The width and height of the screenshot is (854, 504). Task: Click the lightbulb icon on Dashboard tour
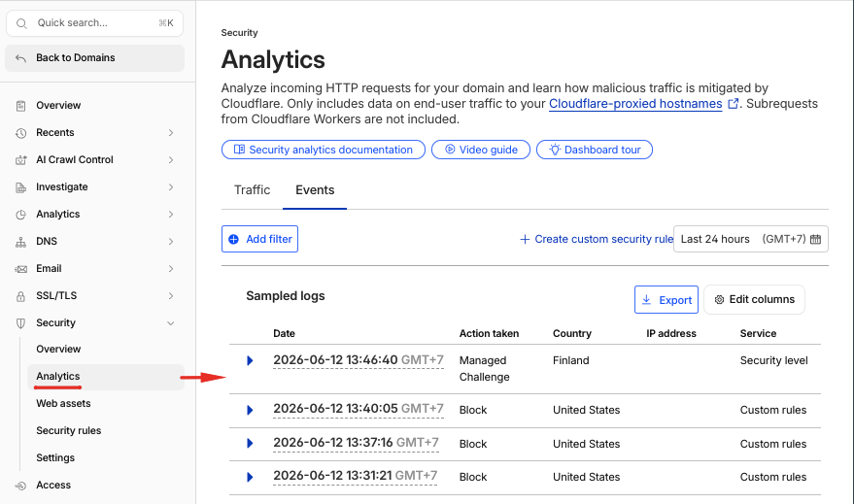[555, 150]
